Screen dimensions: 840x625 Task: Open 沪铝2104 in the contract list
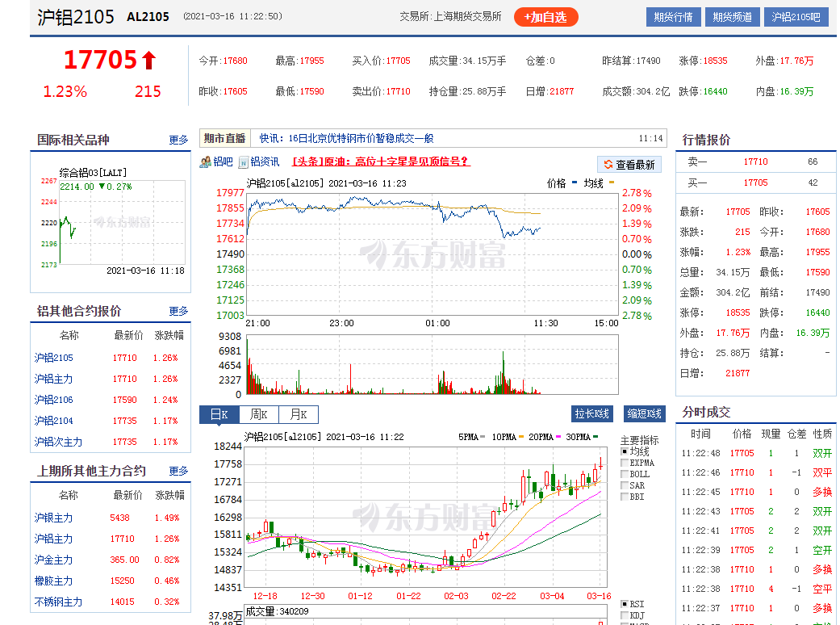tap(53, 421)
